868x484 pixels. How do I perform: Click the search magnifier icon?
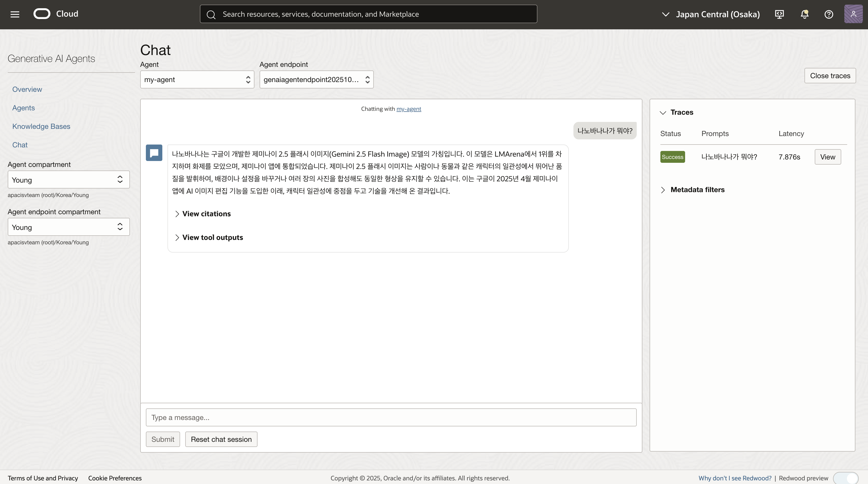point(211,14)
